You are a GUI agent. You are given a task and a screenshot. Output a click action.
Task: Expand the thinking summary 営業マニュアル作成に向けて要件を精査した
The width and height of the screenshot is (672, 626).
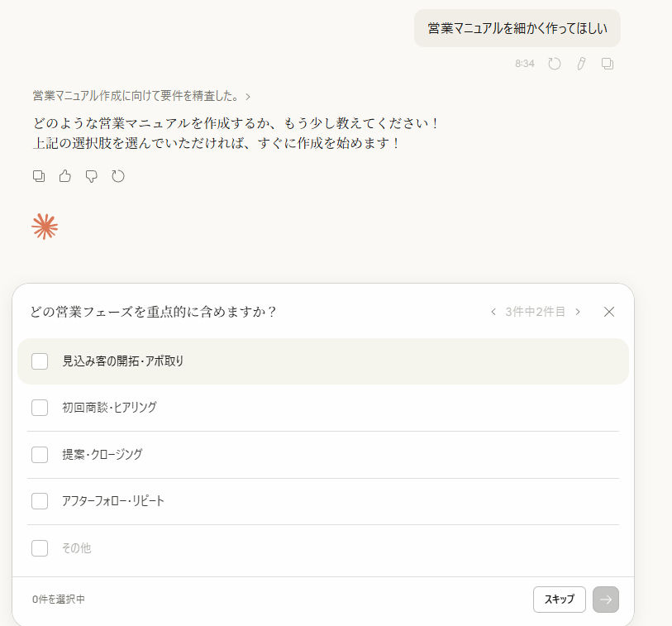141,96
